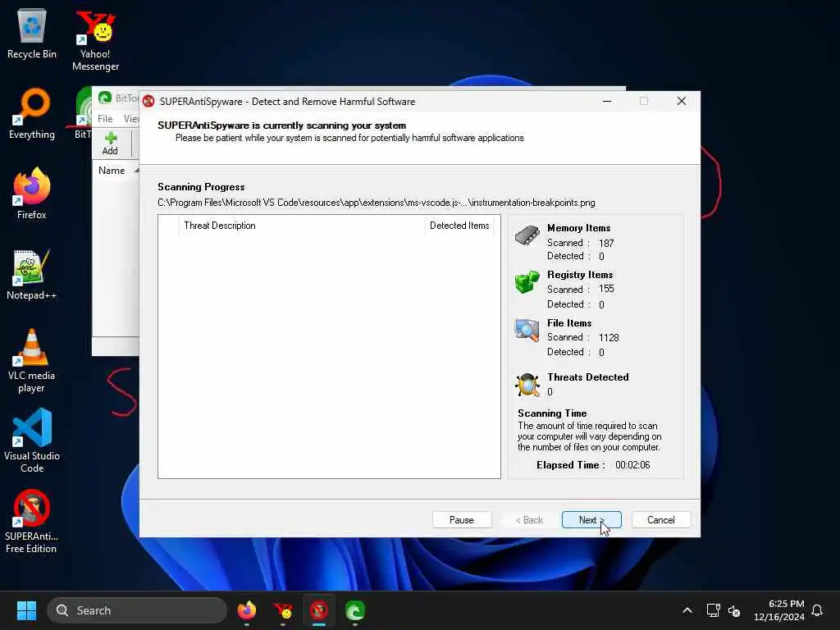Click the Detected Items column header
Viewport: 840px width, 630px height.
[x=459, y=226]
